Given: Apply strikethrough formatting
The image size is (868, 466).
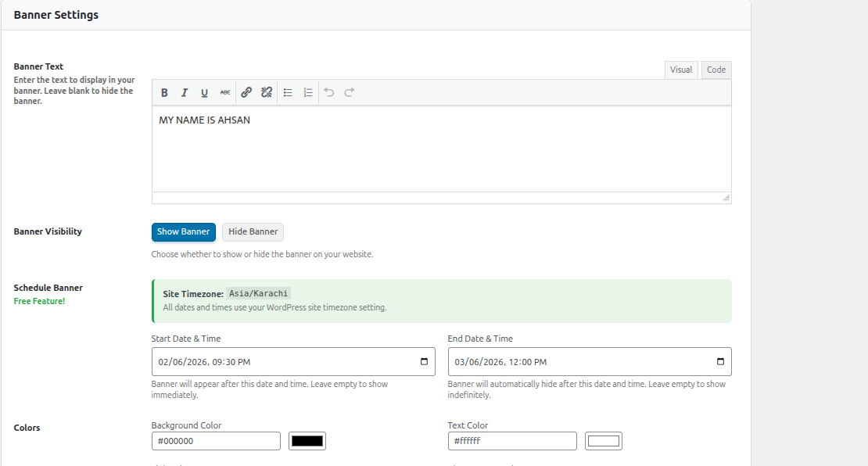Looking at the screenshot, I should pos(225,92).
